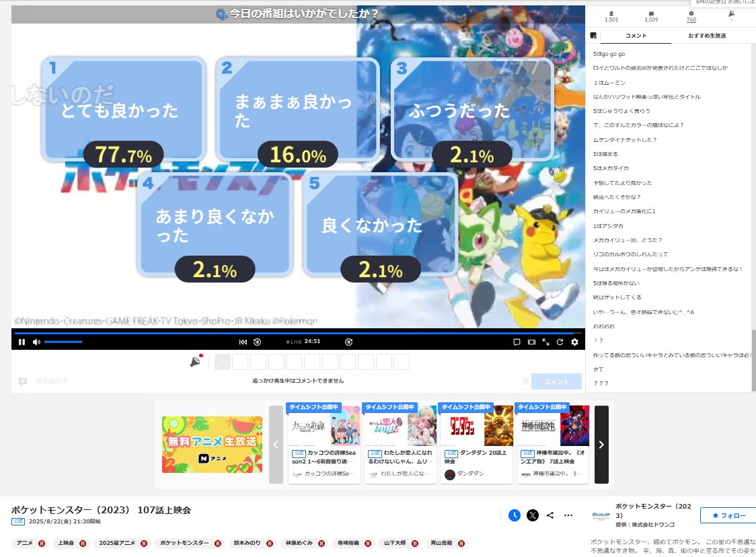Return to LIVE position indicator
Image resolution: width=756 pixels, height=557 pixels.
[x=294, y=342]
